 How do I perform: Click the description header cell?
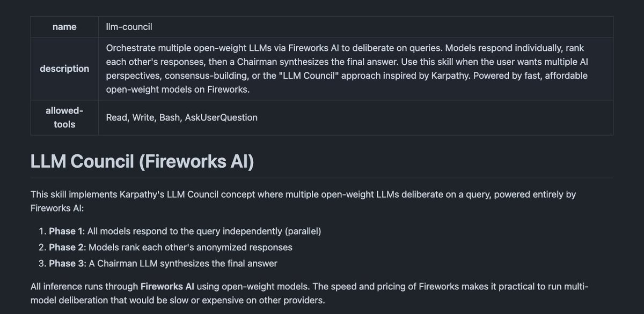click(64, 69)
